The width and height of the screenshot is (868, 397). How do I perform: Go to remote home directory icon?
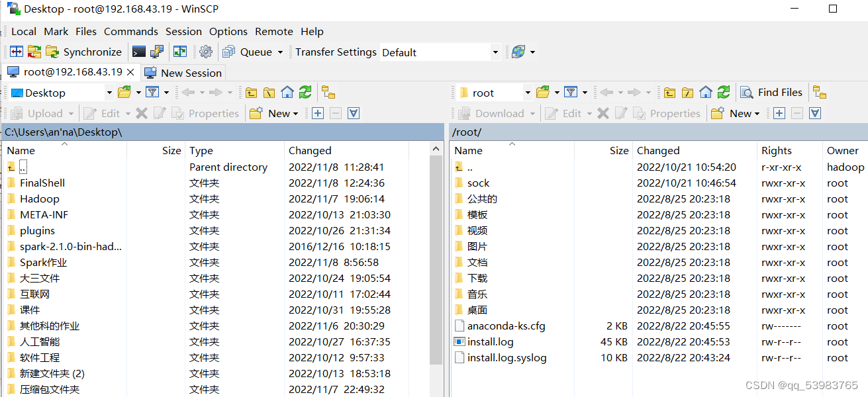click(706, 92)
